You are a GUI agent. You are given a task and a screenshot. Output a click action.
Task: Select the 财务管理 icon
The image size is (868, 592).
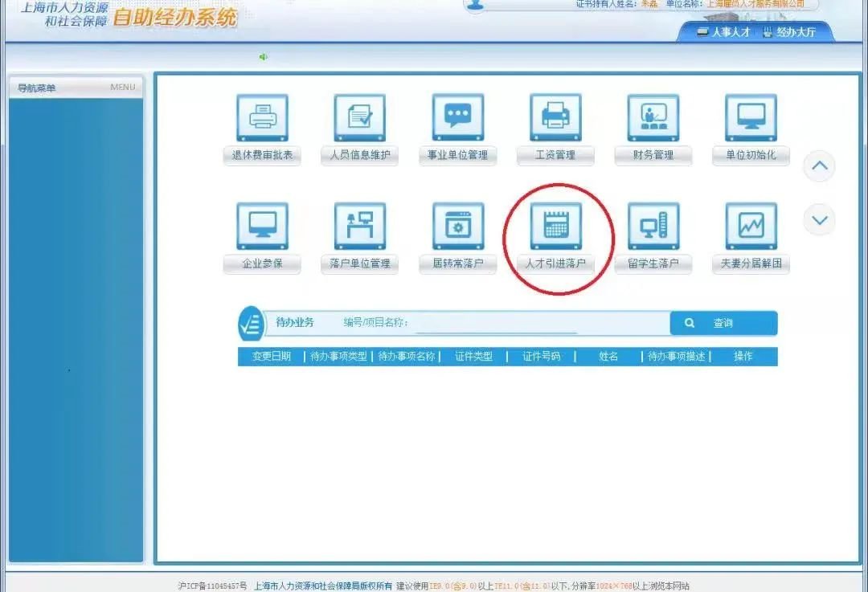point(653,118)
